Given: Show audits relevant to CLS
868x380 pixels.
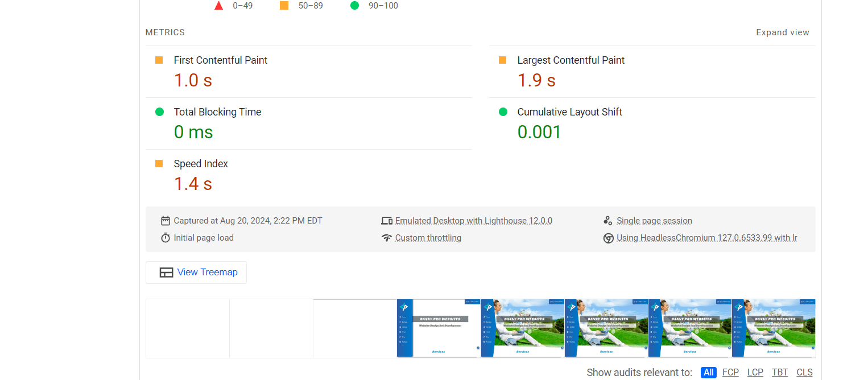Looking at the screenshot, I should 804,373.
